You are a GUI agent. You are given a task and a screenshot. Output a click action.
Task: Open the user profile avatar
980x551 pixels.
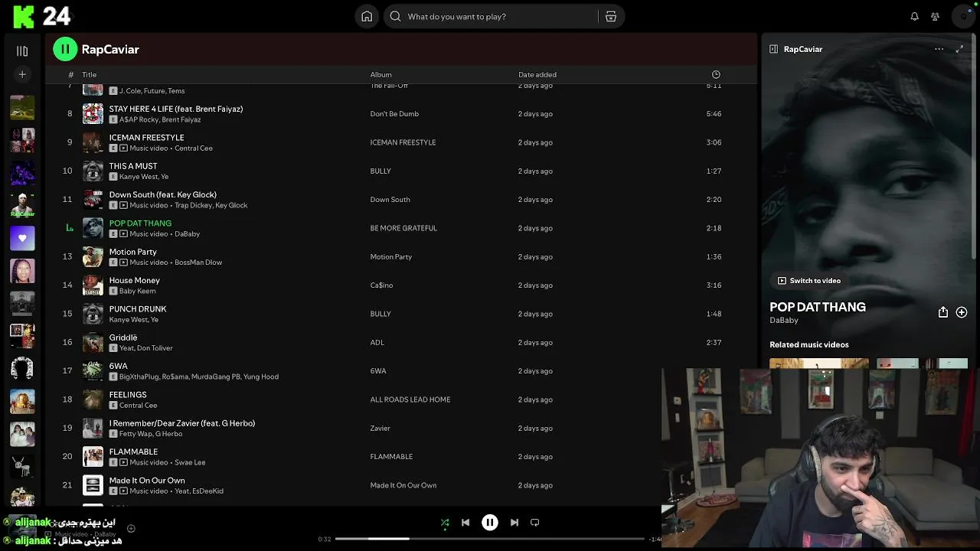(964, 16)
